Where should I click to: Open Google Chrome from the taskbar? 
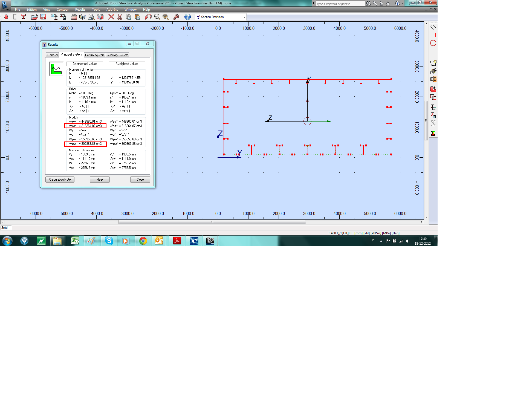pyautogui.click(x=143, y=241)
